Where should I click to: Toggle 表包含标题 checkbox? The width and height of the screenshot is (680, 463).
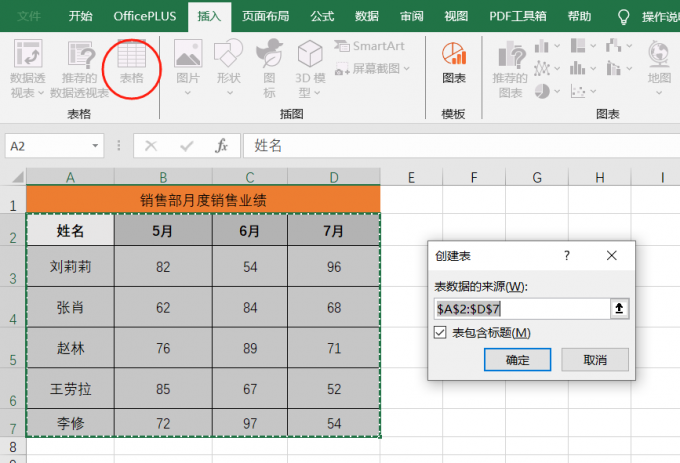pos(440,333)
